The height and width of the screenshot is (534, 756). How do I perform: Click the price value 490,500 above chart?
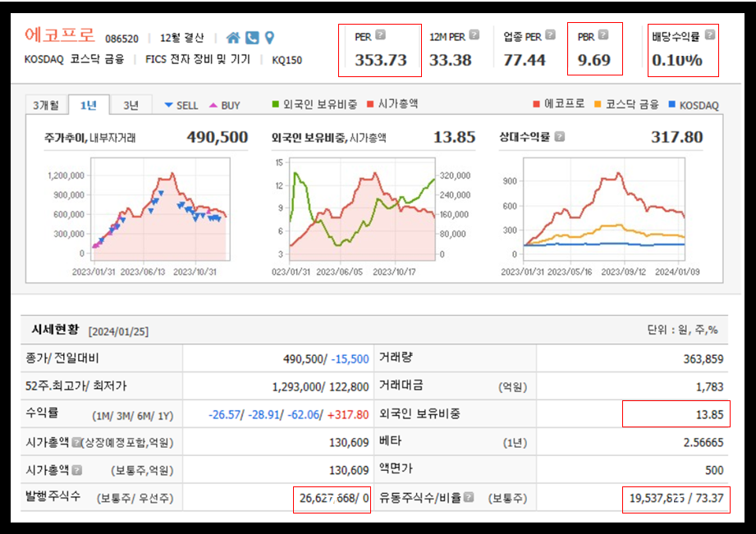218,137
